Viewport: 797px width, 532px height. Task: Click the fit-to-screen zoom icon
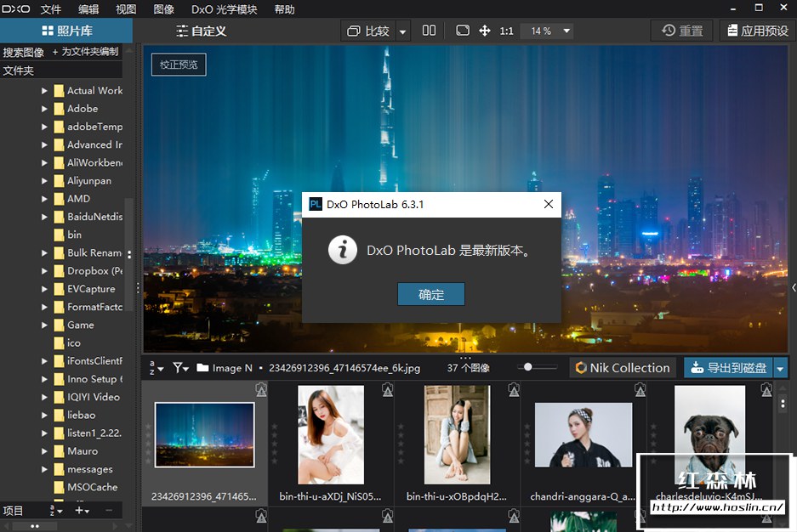pos(463,31)
